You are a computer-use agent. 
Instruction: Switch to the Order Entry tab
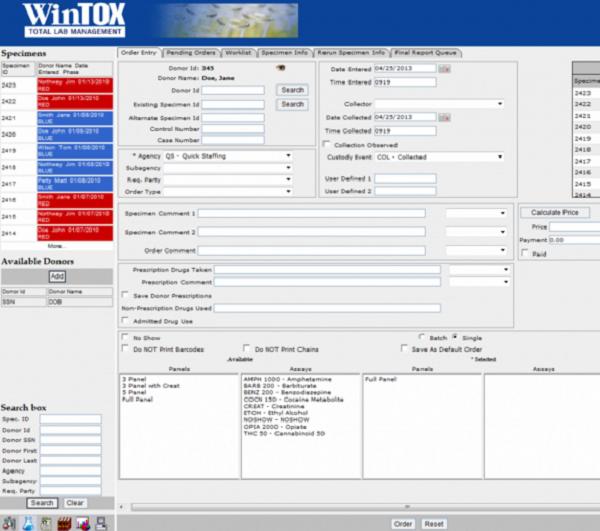139,53
